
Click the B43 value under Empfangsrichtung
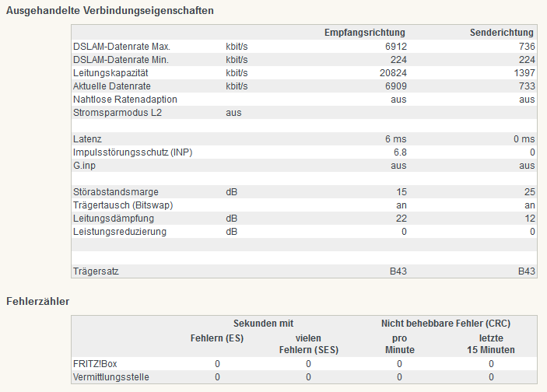398,271
